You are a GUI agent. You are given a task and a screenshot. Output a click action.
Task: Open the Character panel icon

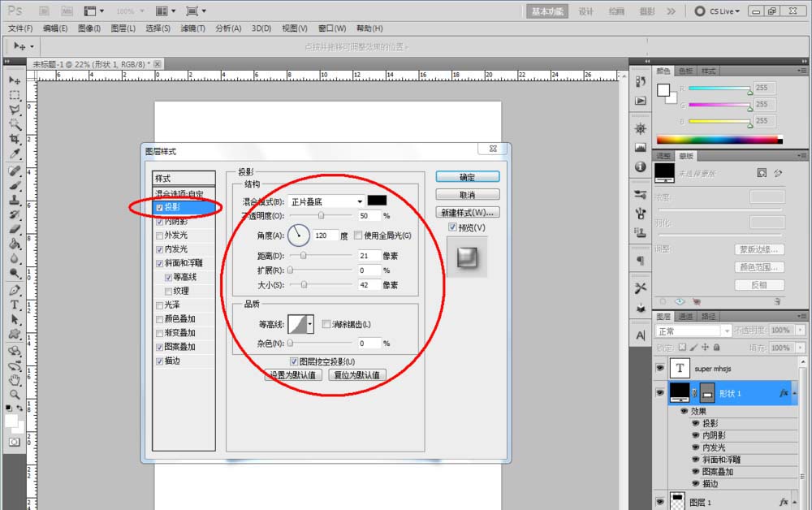tap(641, 335)
